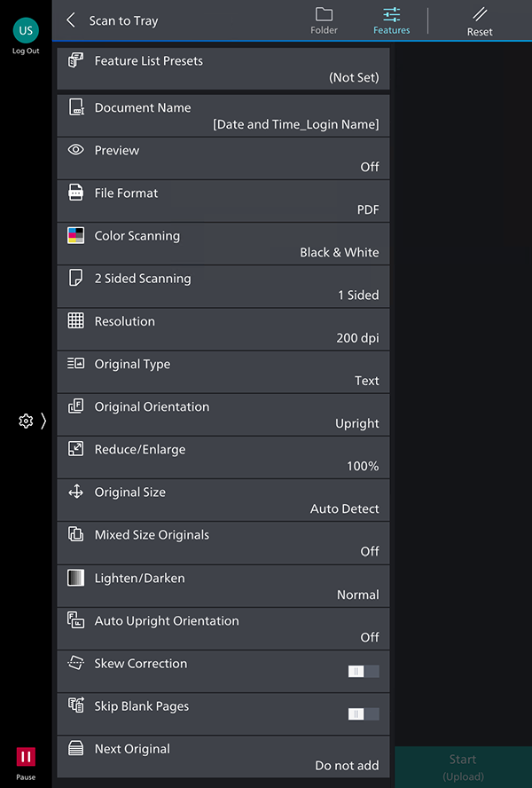Screen dimensions: 532x788
Task: Expand the settings gear side panel chevron
Action: 43,422
